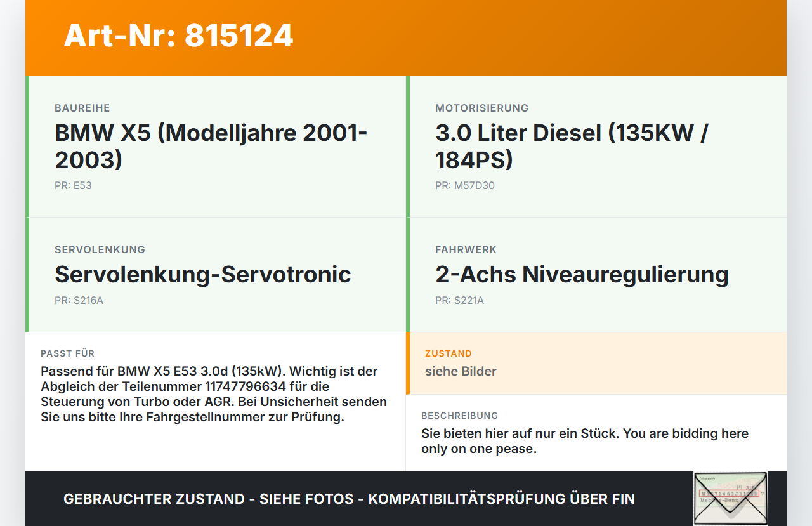This screenshot has height=526, width=812.
Task: Click the MOTORISIERUNG label
Action: click(x=481, y=108)
